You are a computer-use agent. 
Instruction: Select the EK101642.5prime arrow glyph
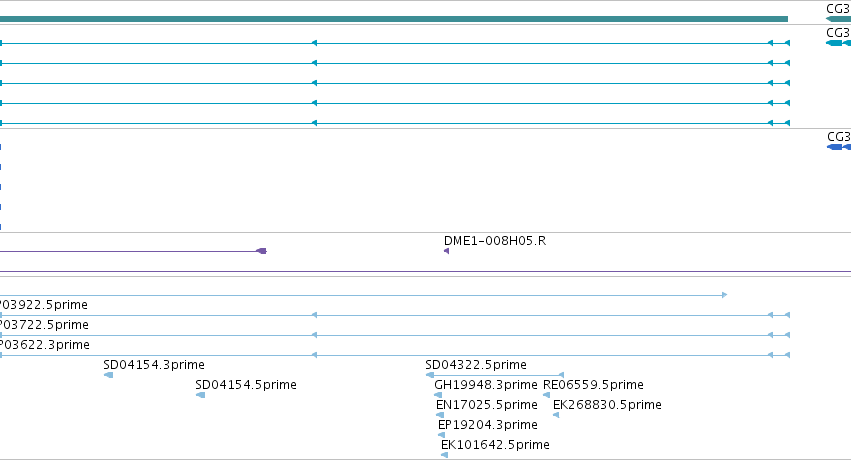tap(444, 455)
